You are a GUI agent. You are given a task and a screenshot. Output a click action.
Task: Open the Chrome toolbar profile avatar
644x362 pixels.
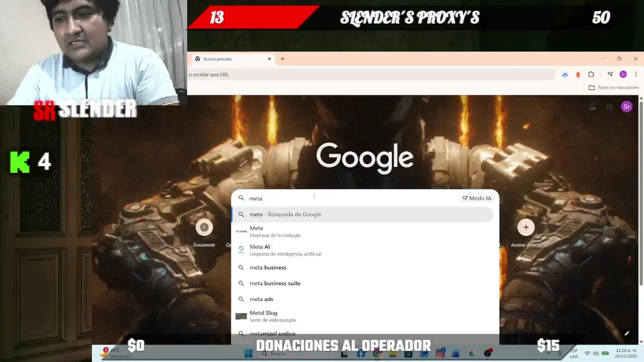(623, 74)
